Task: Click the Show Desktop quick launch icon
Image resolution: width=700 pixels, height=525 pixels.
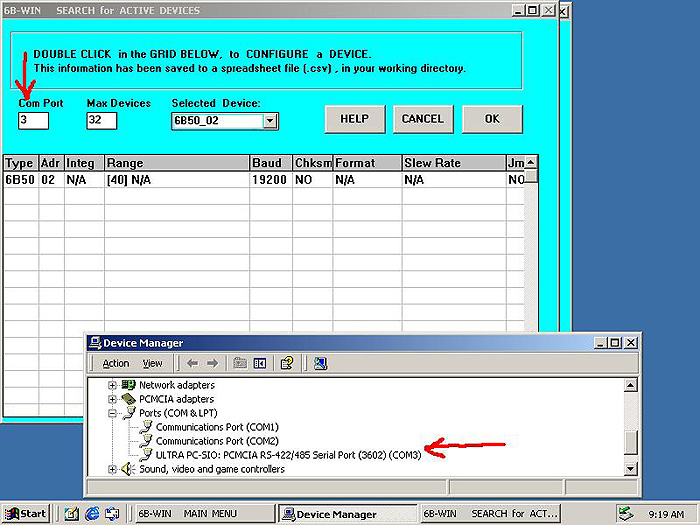Action: (x=72, y=513)
